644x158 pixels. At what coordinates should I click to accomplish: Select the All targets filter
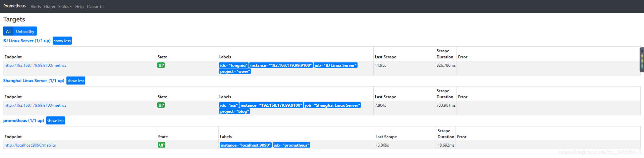coord(8,31)
